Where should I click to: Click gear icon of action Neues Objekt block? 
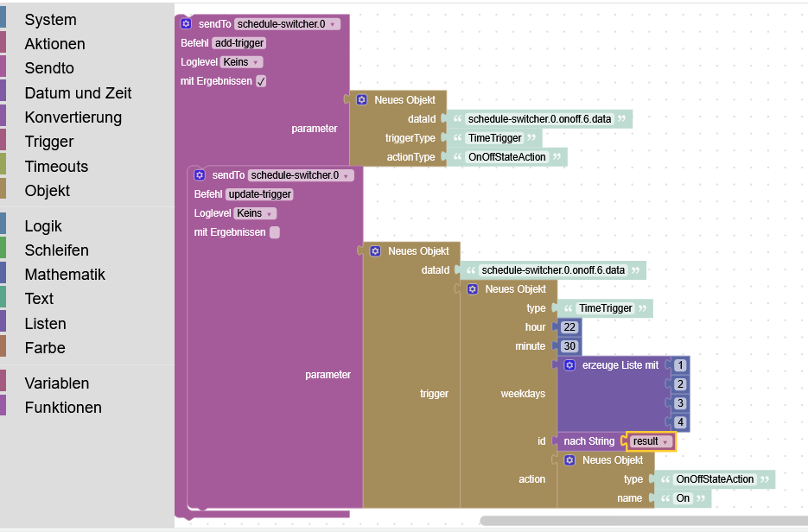[x=569, y=460]
